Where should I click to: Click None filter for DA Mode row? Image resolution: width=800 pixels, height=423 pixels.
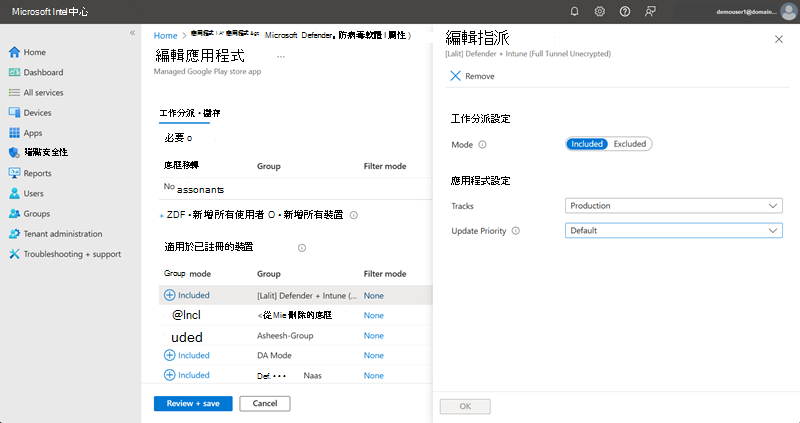pyautogui.click(x=373, y=356)
